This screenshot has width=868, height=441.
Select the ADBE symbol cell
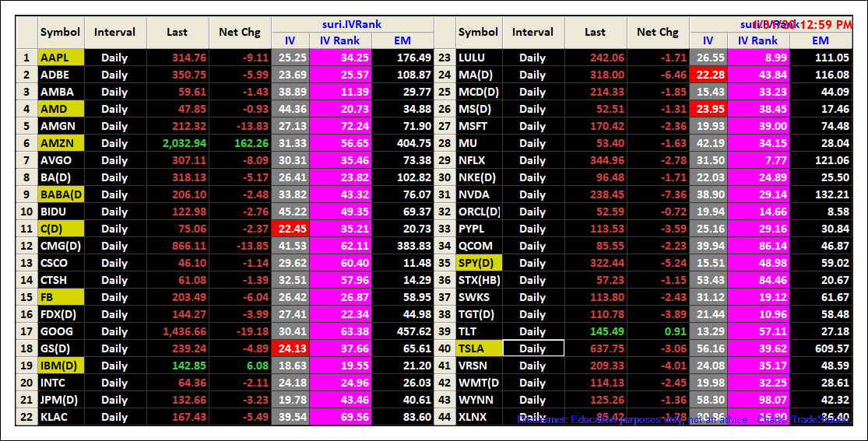tap(61, 75)
